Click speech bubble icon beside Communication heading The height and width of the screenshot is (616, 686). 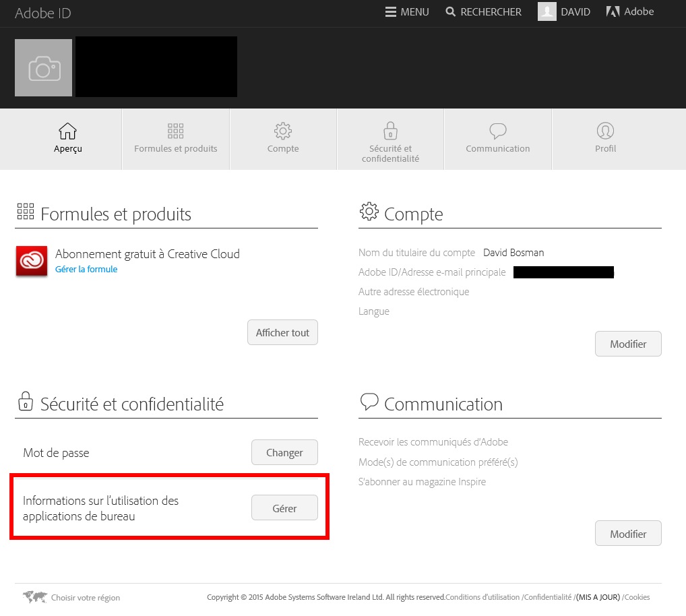(x=369, y=402)
